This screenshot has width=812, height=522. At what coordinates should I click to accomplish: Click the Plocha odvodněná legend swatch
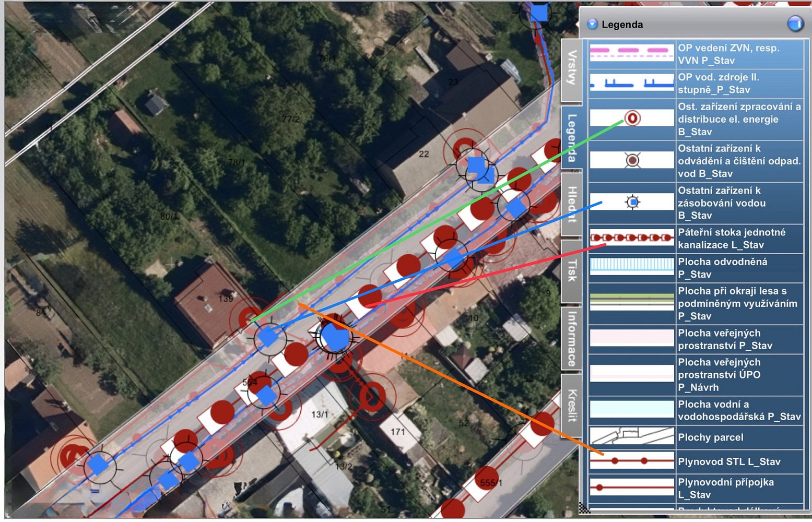tap(632, 267)
